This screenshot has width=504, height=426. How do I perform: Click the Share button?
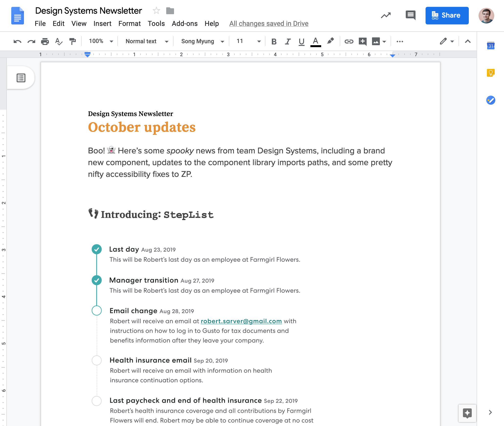(x=447, y=15)
